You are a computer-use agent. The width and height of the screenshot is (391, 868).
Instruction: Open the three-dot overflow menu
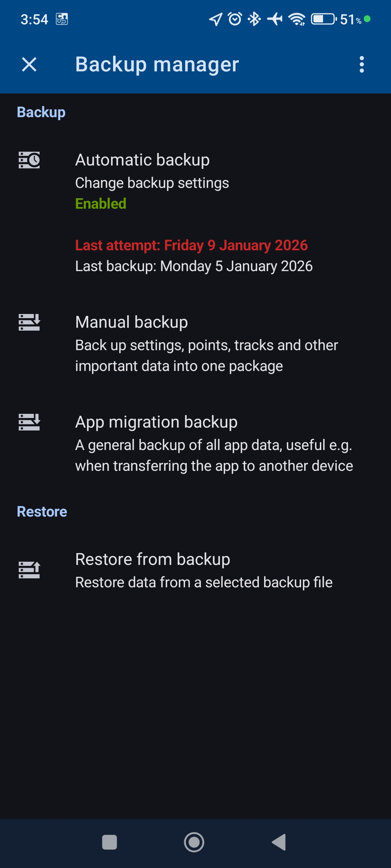point(362,64)
